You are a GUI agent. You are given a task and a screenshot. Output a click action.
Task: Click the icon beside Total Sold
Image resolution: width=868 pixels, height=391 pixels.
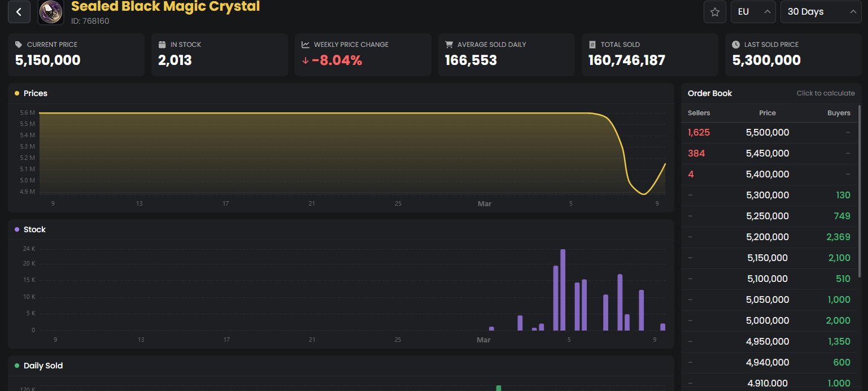(x=592, y=45)
